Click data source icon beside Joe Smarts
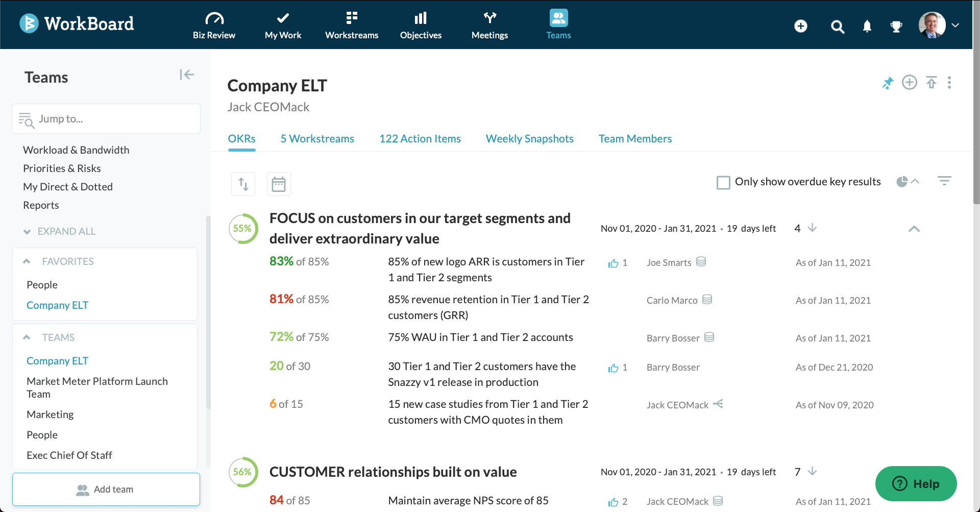 pyautogui.click(x=701, y=261)
